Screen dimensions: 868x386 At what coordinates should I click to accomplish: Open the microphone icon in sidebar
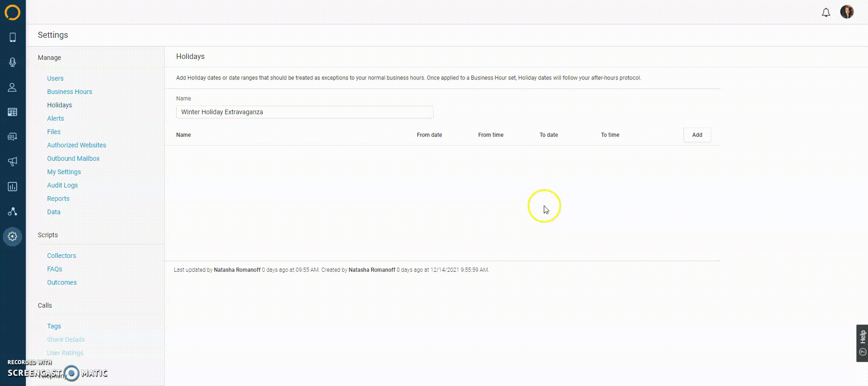coord(12,62)
